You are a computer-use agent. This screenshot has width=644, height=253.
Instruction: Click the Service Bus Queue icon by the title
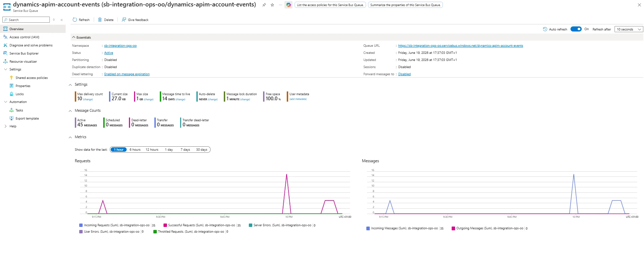coord(7,6)
